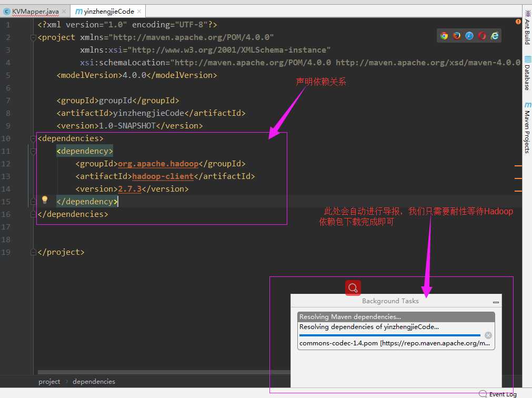Click hadoop-client artifactId value

click(x=163, y=176)
